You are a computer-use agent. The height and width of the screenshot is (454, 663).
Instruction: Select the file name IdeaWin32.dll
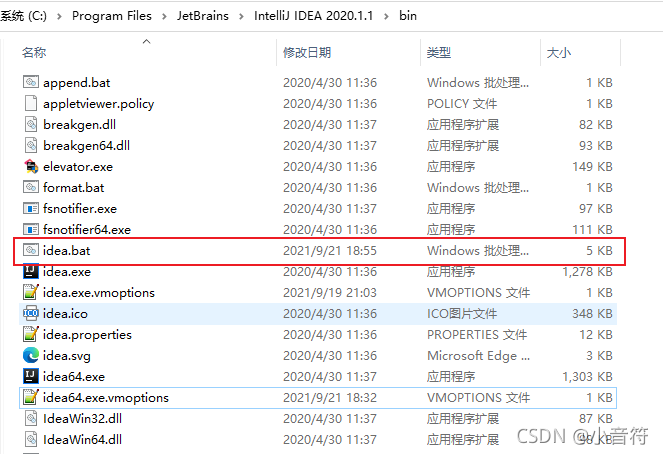(x=82, y=418)
